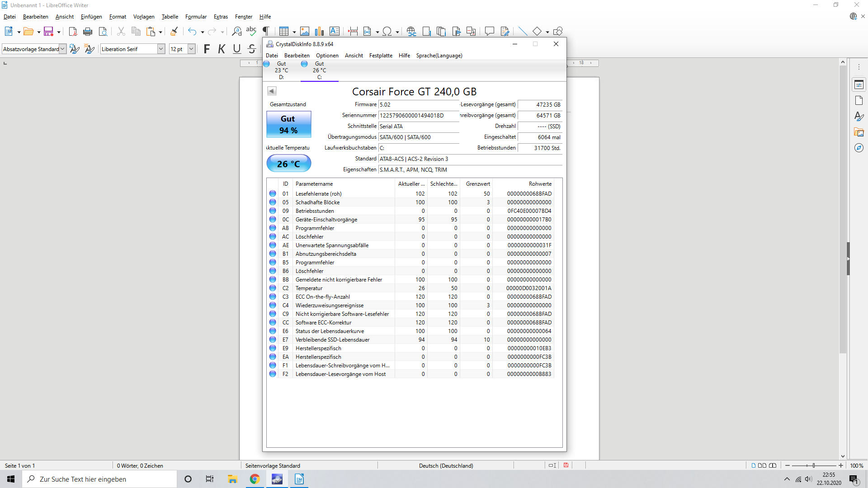This screenshot has width=868, height=488.
Task: Click the Insert Chart icon
Action: 320,32
